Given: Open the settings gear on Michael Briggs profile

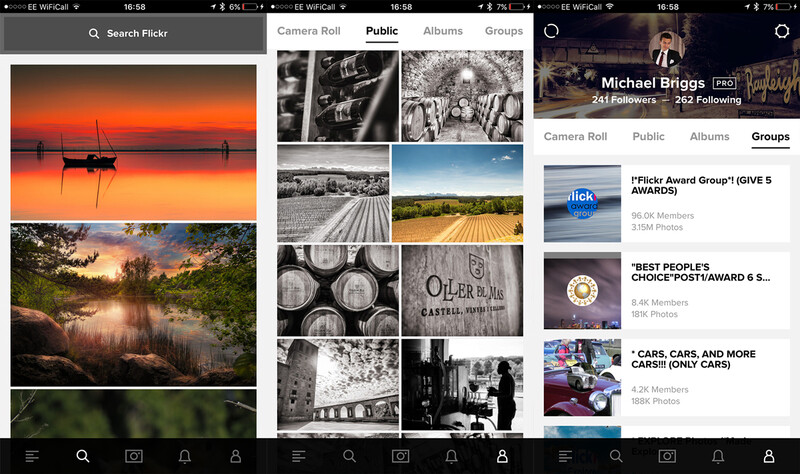Looking at the screenshot, I should coord(782,31).
